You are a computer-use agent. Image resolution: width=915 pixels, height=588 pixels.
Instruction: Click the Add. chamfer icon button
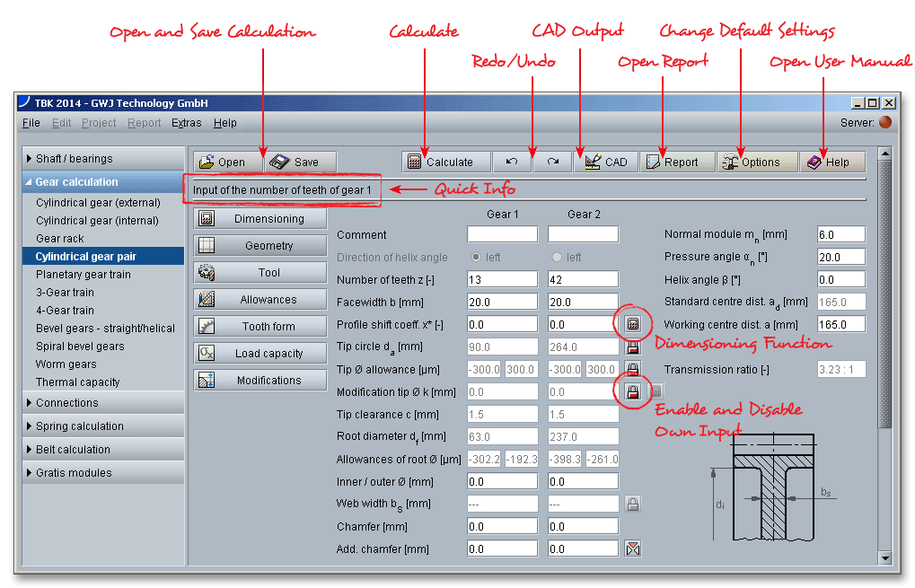pyautogui.click(x=633, y=549)
